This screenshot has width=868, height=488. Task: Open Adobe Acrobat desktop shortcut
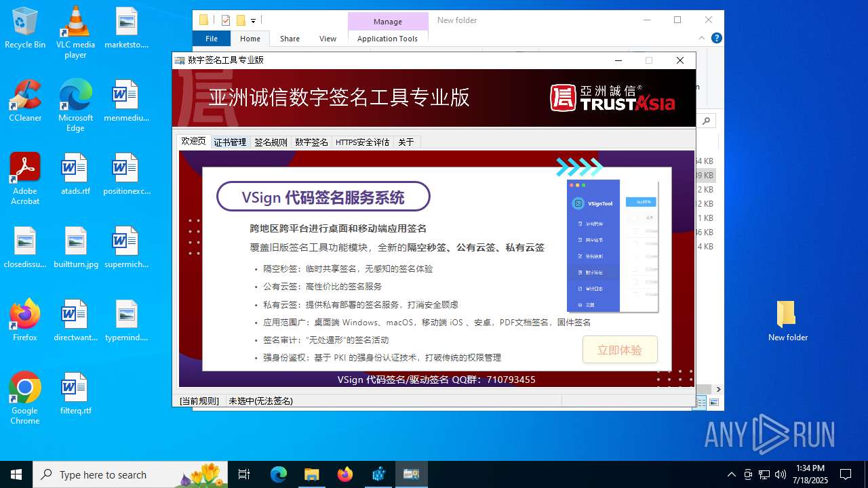click(25, 179)
